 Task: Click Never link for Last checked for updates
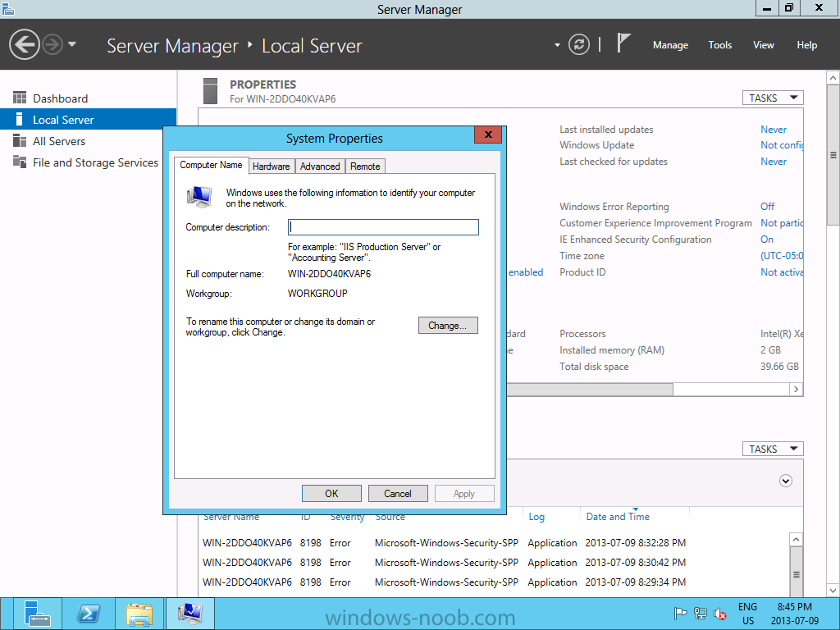coord(773,162)
